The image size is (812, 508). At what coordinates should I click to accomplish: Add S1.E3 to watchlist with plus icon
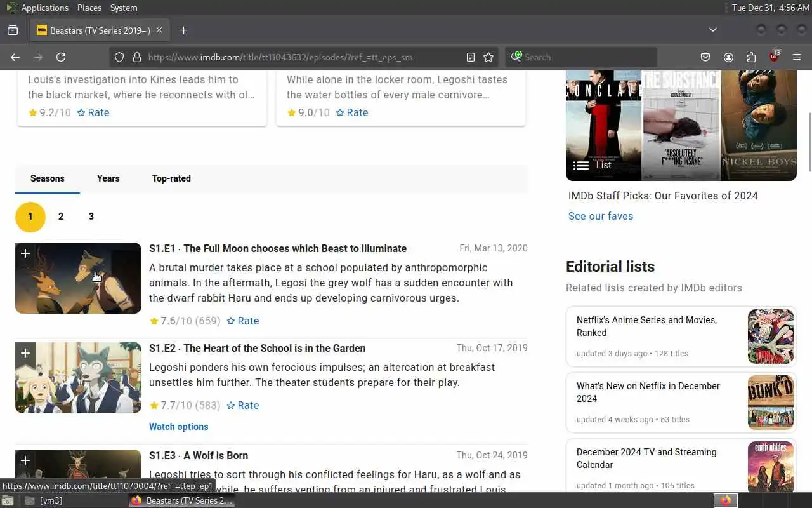pyautogui.click(x=25, y=460)
